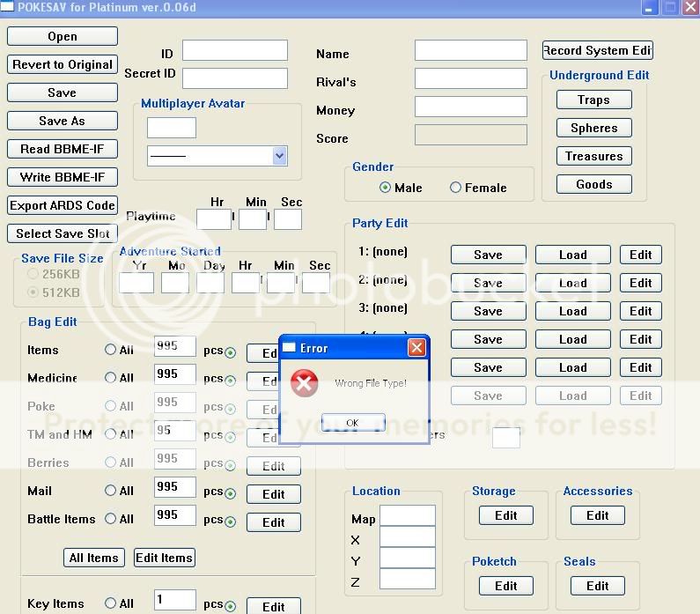Click Edit Items button

coord(165,558)
